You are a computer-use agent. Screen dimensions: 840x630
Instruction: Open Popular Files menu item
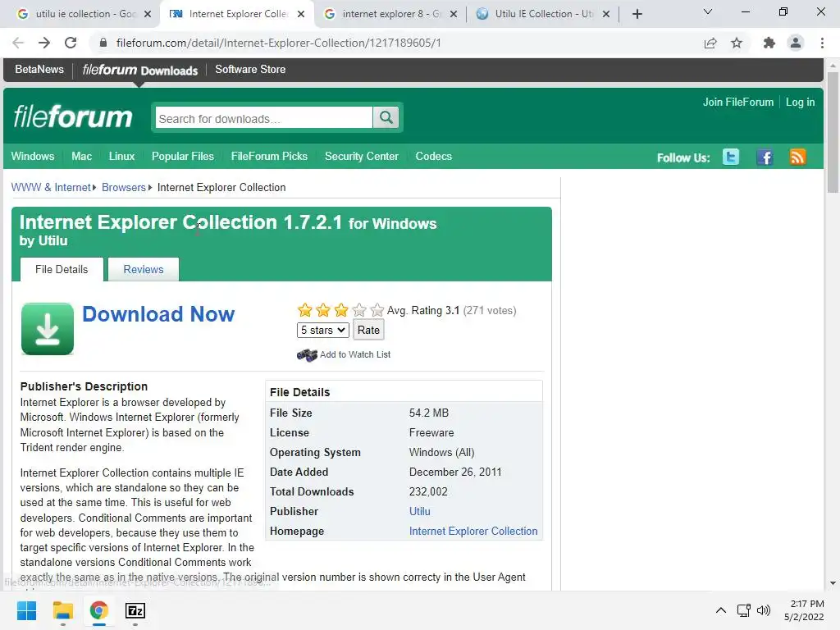(183, 157)
